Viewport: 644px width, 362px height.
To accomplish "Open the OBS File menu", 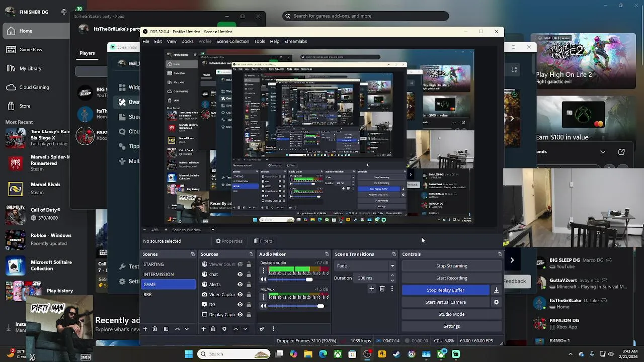I will point(146,42).
